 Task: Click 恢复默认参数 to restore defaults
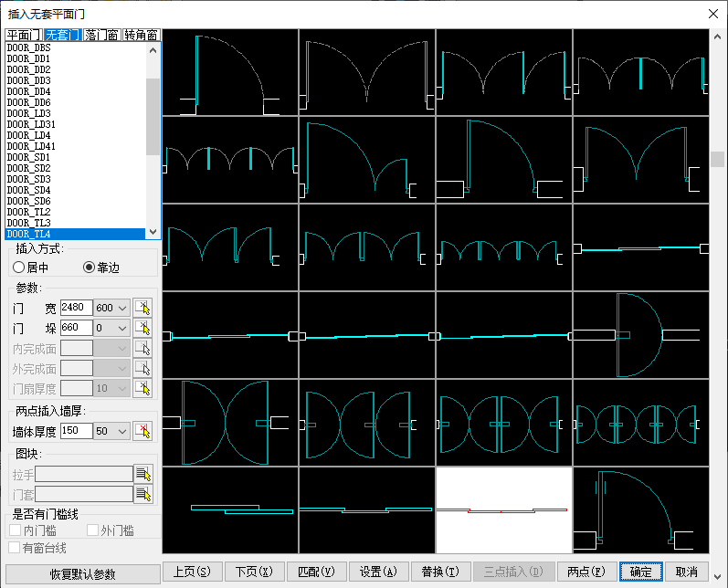82,574
